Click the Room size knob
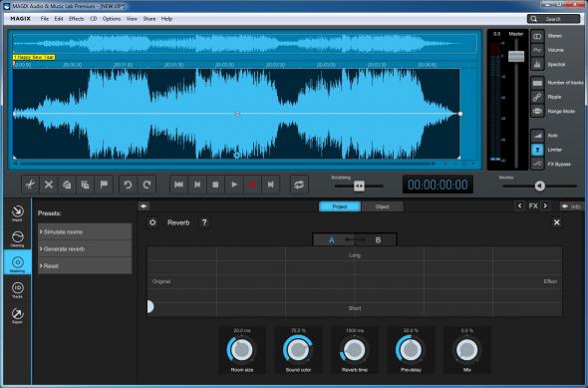The width and height of the screenshot is (588, 388). click(x=242, y=350)
